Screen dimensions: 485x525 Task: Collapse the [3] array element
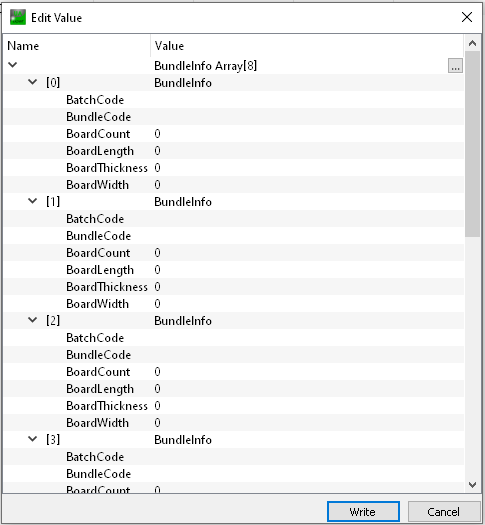[32, 439]
